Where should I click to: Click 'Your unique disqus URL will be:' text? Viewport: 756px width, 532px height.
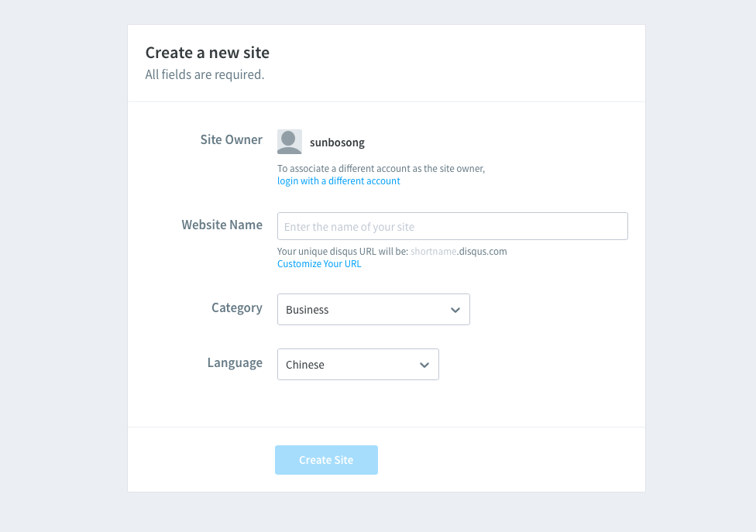[343, 252]
